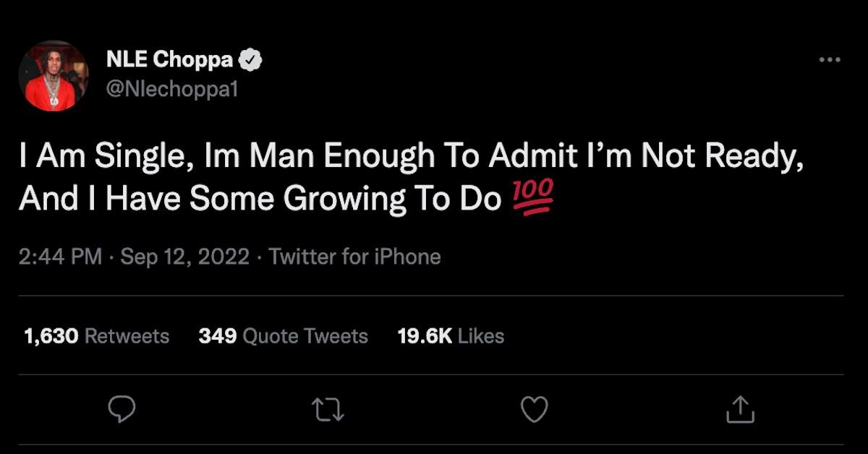This screenshot has height=454, width=868.
Task: Click the blue verified checkmark badge
Action: click(250, 61)
